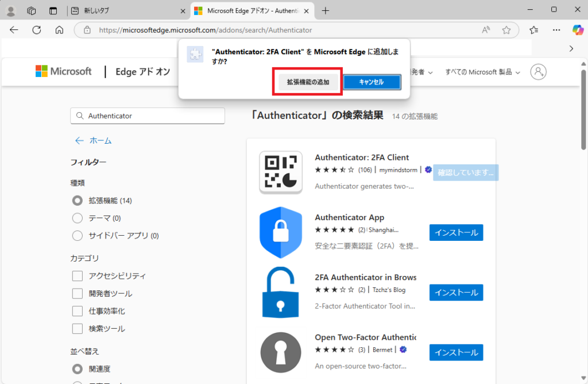588x384 pixels.
Task: Open Settings and more ellipsis menu
Action: [x=556, y=30]
